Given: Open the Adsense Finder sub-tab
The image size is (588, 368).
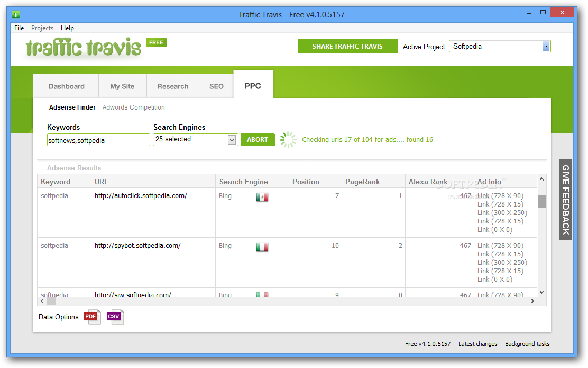Looking at the screenshot, I should [x=72, y=107].
